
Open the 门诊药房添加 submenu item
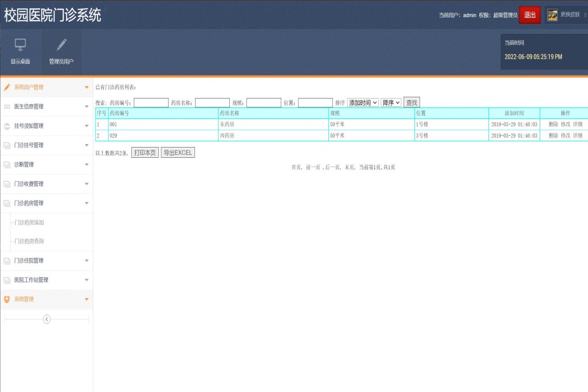(29, 222)
